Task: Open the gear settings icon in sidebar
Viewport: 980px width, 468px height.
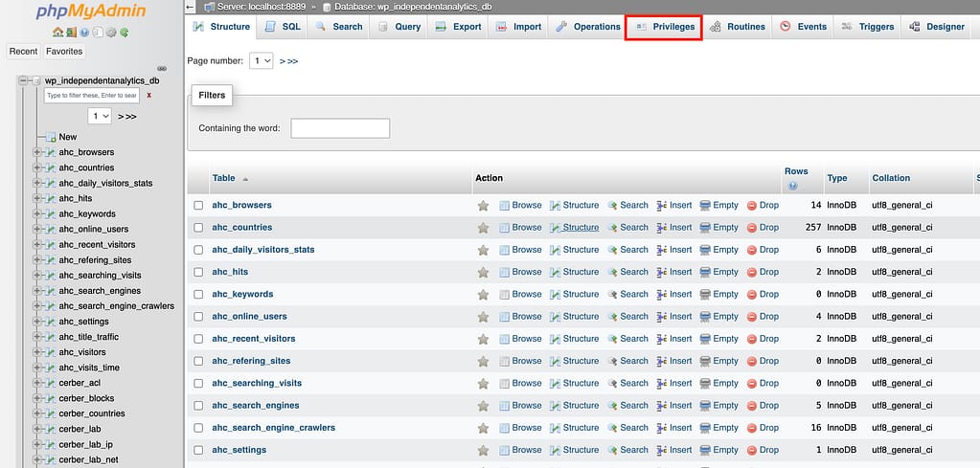Action: [x=111, y=33]
